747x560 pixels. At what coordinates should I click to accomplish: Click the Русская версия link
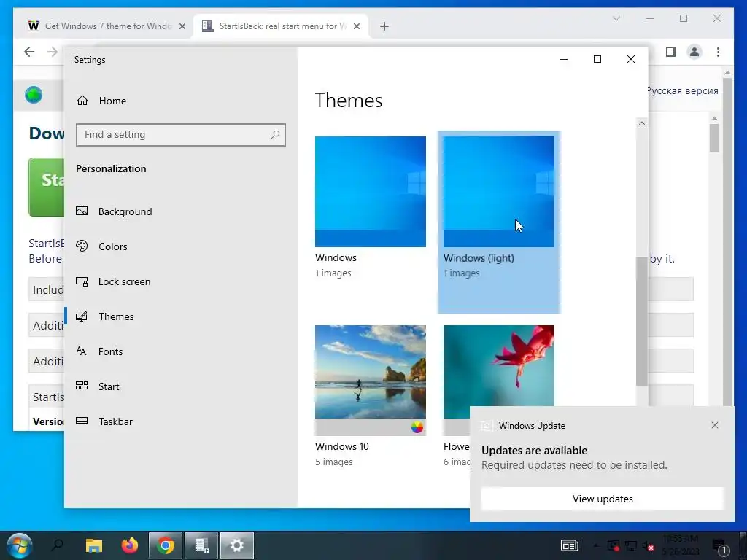click(682, 91)
